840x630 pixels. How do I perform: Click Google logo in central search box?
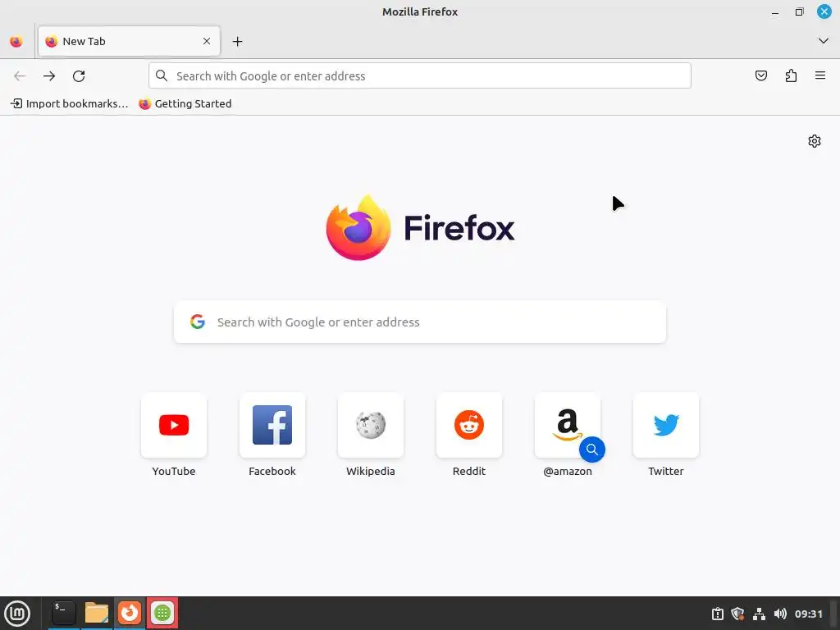pos(198,322)
